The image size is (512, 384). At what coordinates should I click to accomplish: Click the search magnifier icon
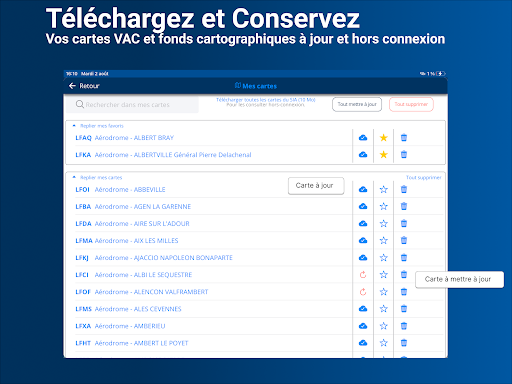80,104
